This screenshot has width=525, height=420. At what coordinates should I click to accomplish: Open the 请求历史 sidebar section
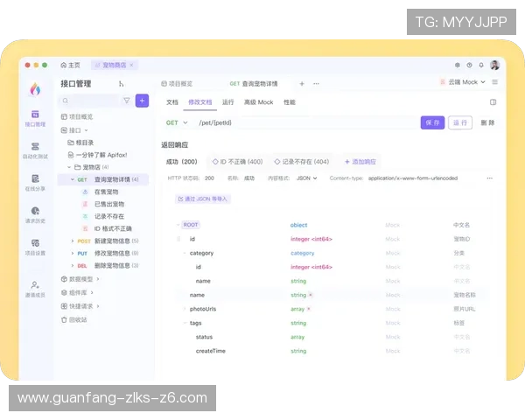click(x=35, y=215)
